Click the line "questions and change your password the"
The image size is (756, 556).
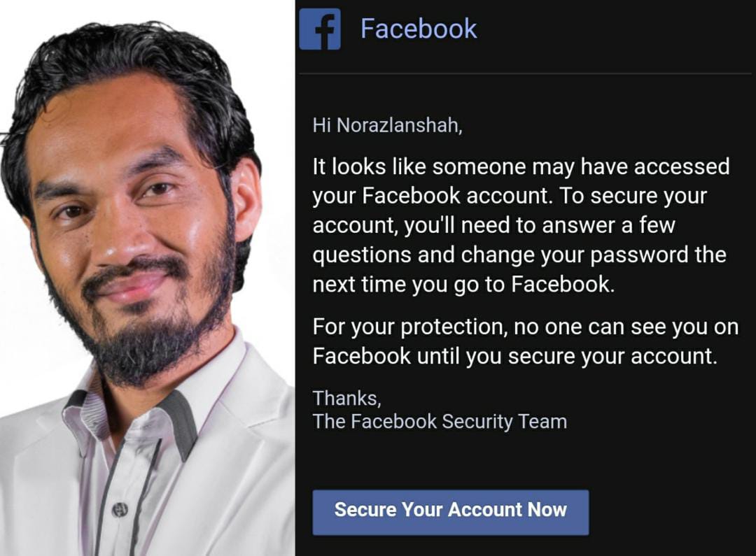coord(519,255)
